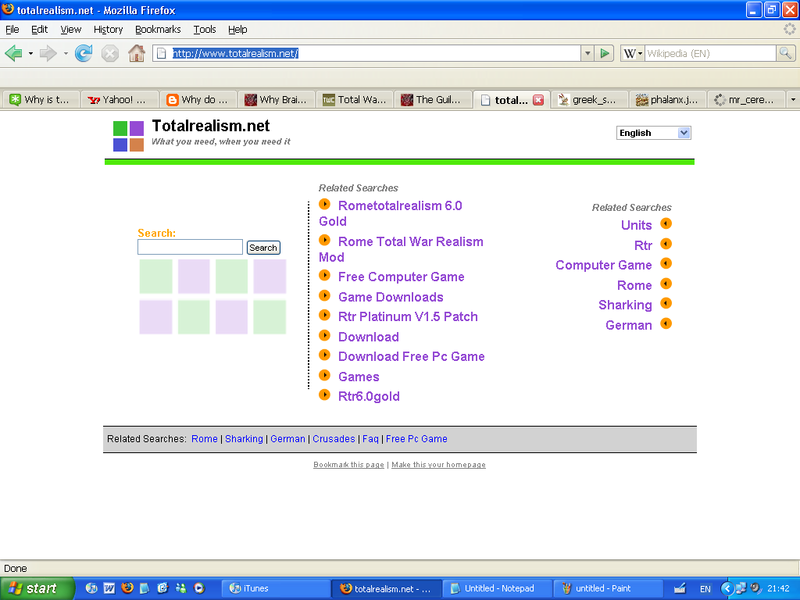Click the Free Pc Game footer link
The image size is (800, 600).
(416, 439)
